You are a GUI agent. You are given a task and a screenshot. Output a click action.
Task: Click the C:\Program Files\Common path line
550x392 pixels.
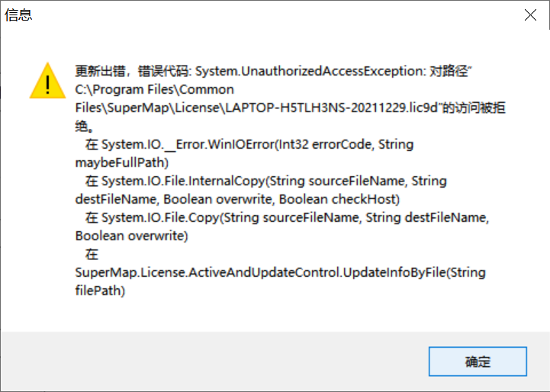(154, 90)
